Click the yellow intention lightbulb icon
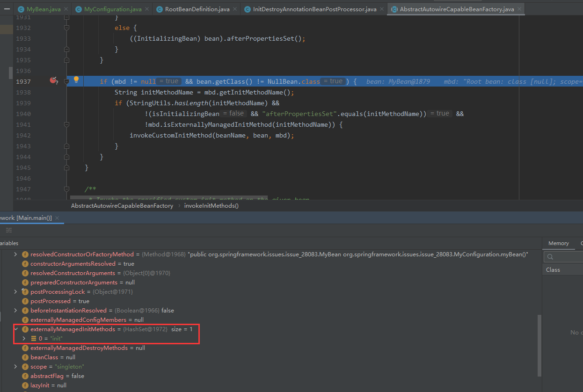583x392 pixels. (76, 80)
